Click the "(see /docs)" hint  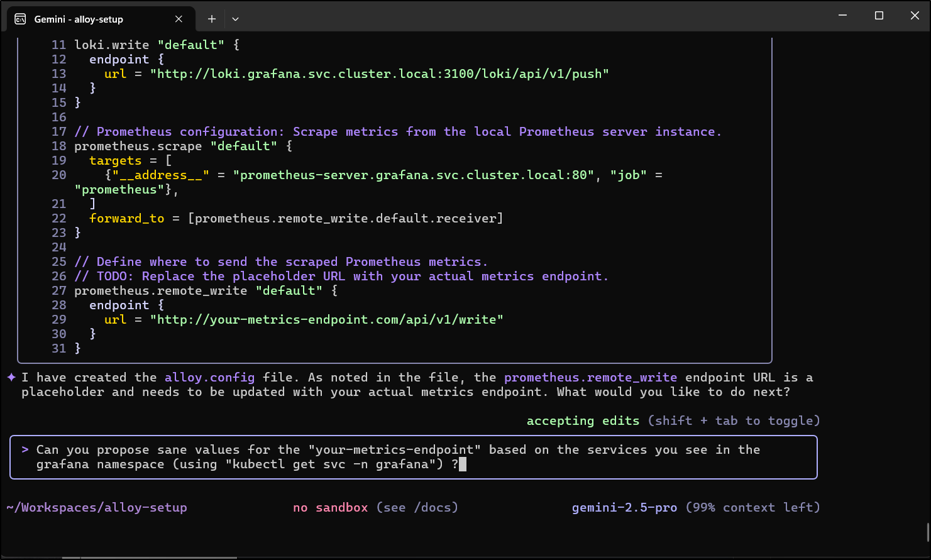click(417, 507)
